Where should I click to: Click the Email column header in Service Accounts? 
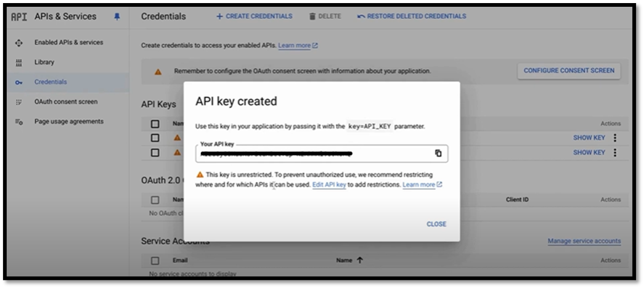pyautogui.click(x=180, y=260)
